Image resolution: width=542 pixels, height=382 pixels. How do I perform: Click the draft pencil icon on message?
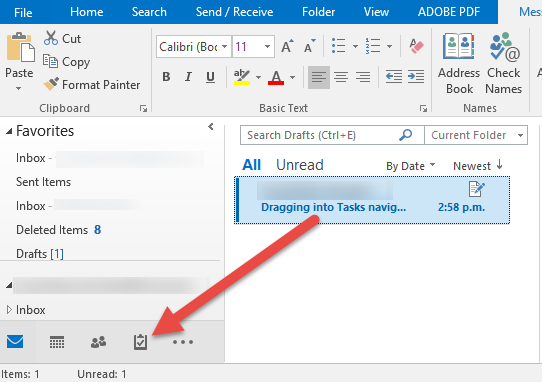click(x=477, y=189)
